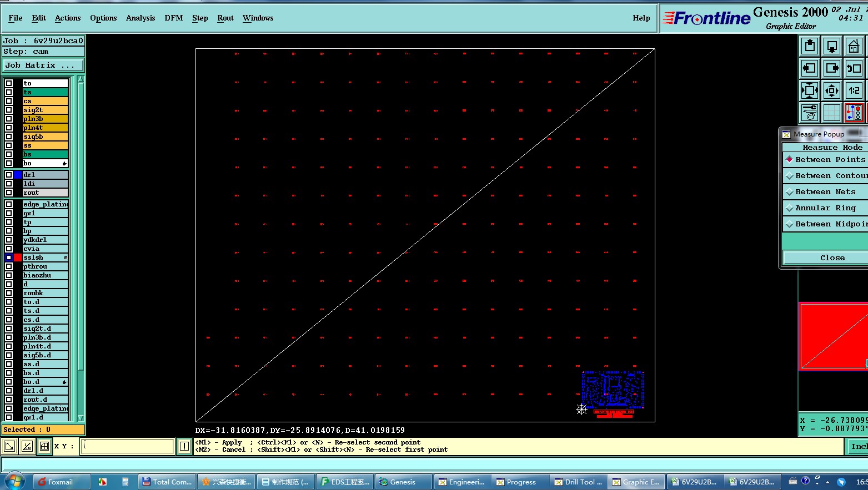Select the Annular Ring measure mode
868x490 pixels.
point(825,208)
